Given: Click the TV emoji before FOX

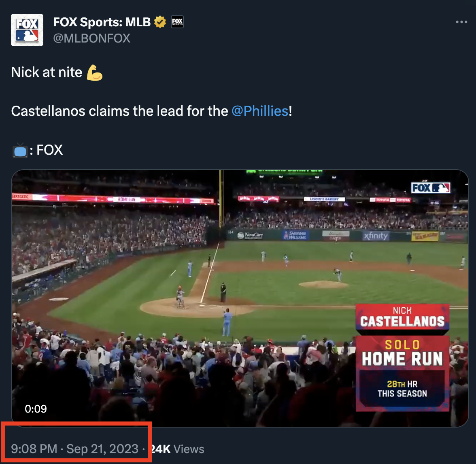Looking at the screenshot, I should pos(19,151).
